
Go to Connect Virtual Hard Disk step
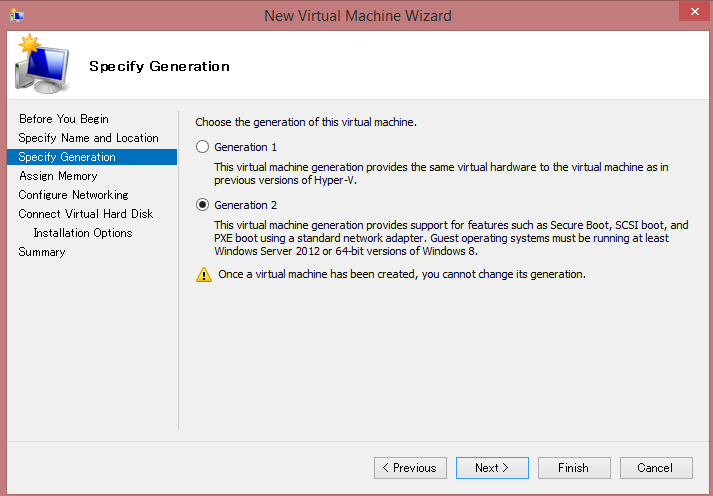pyautogui.click(x=86, y=214)
